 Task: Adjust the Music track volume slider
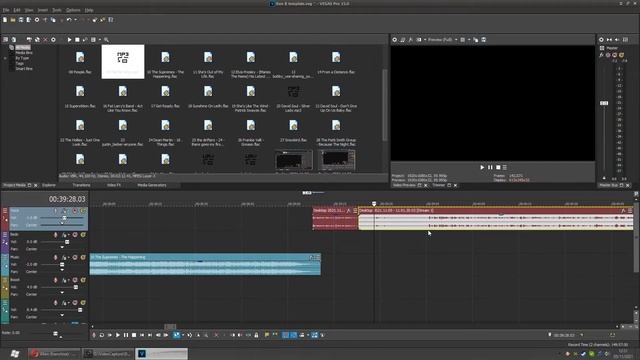pyautogui.click(x=62, y=264)
